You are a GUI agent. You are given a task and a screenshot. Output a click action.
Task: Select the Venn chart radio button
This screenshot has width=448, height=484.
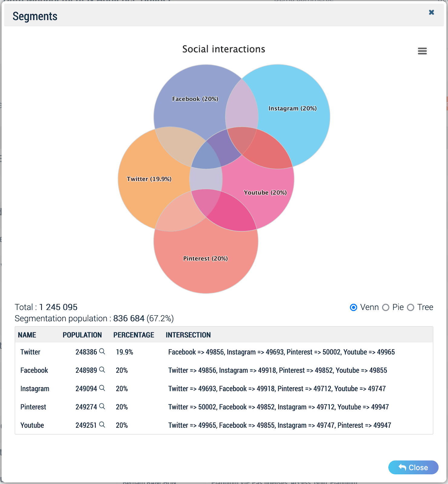coord(353,307)
